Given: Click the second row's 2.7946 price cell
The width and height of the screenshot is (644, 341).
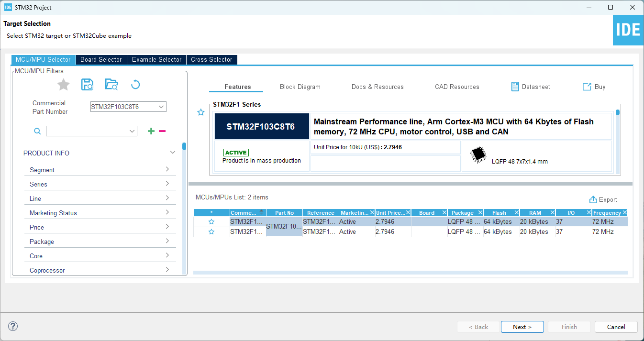Looking at the screenshot, I should pos(393,232).
